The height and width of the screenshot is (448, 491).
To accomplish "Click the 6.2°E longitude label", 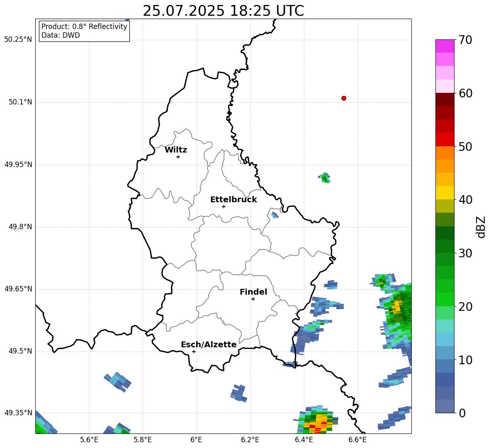I will click(250, 440).
